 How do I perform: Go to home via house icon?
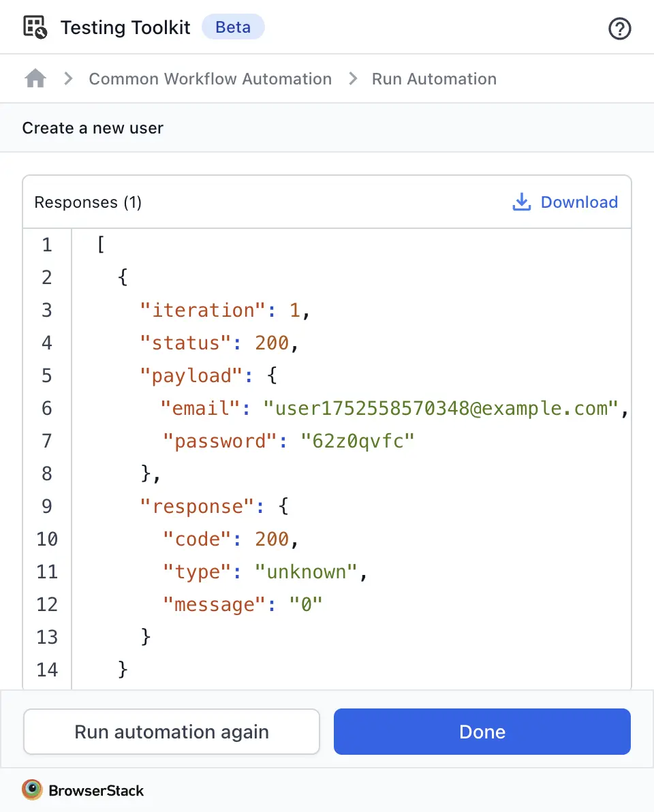point(35,79)
